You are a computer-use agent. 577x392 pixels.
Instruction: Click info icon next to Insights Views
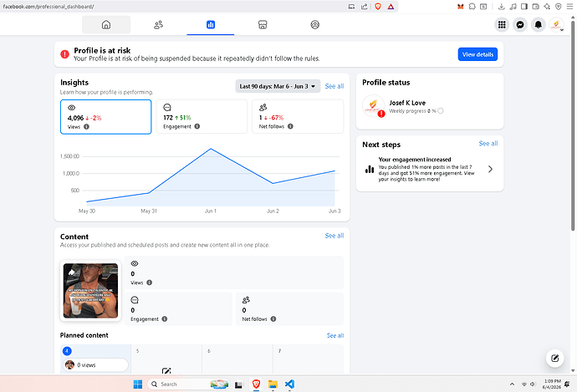point(86,126)
